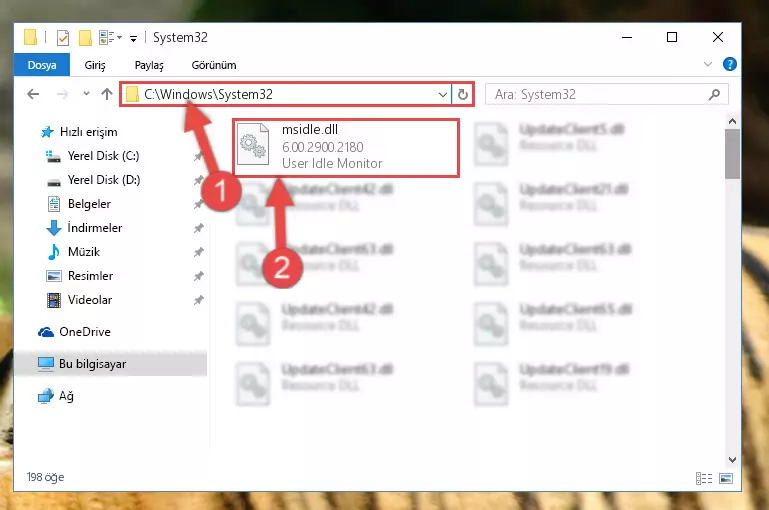Switch to details view in status bar

tap(704, 478)
